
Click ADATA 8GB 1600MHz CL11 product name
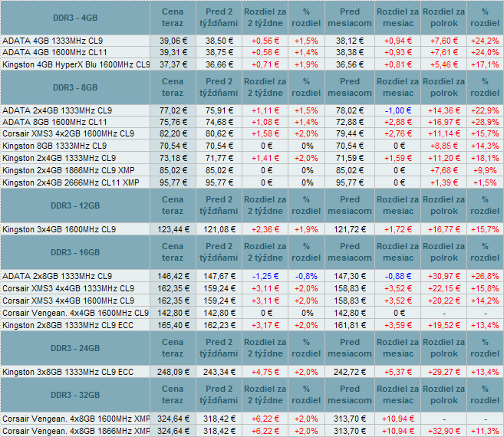tap(54, 122)
